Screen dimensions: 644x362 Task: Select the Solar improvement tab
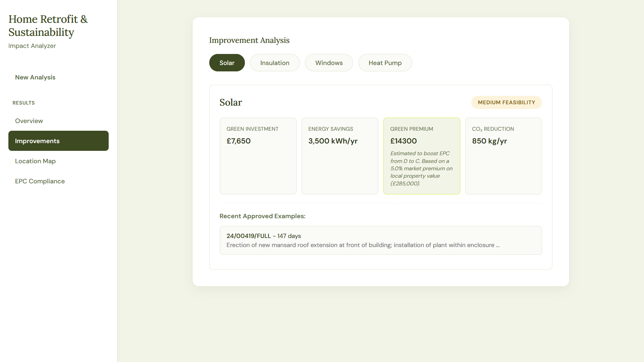pyautogui.click(x=227, y=63)
